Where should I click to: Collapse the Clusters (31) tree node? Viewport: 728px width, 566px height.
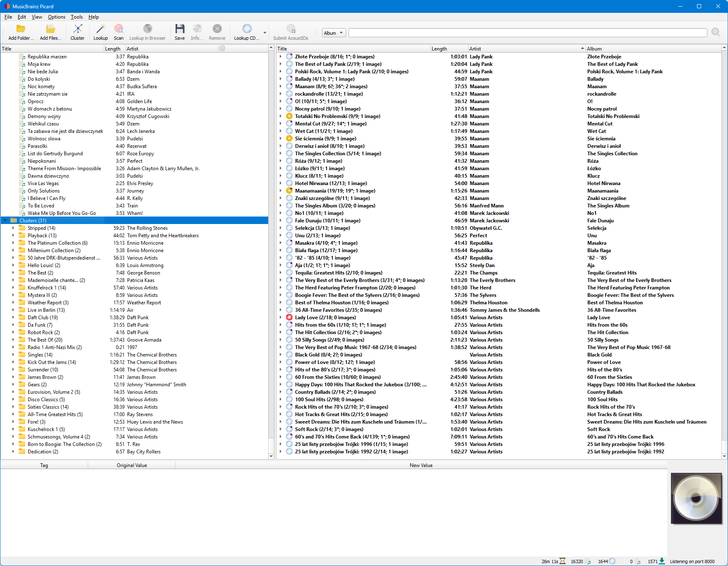(x=5, y=221)
